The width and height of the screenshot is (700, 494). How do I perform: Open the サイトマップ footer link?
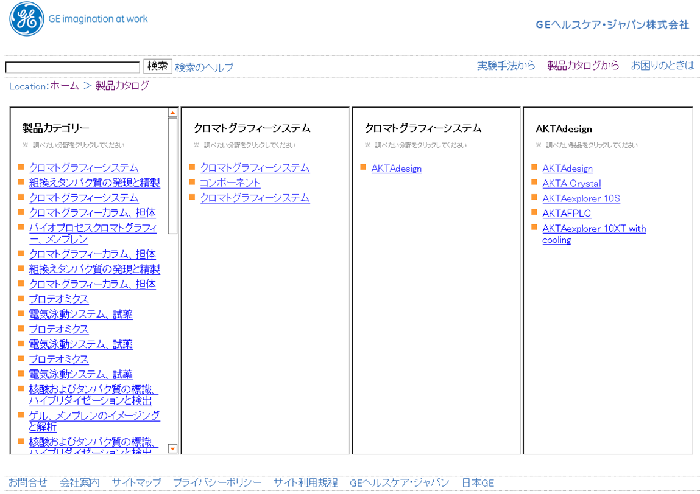point(136,482)
